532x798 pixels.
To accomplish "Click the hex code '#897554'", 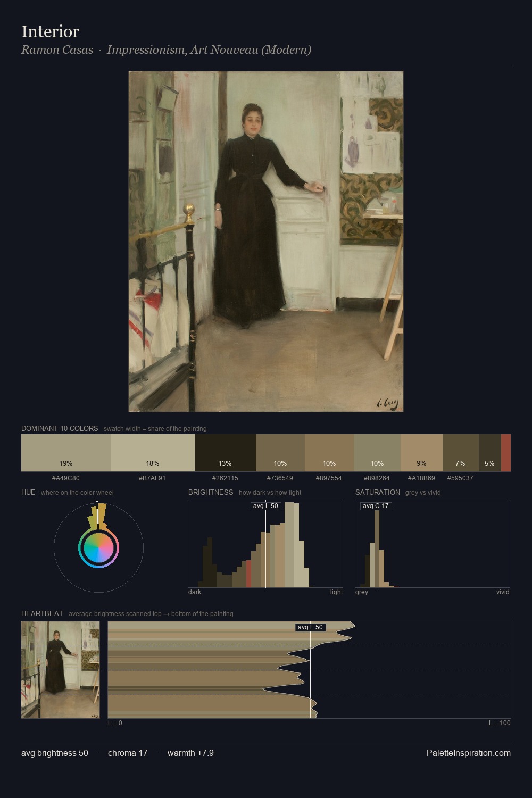I will click(329, 478).
